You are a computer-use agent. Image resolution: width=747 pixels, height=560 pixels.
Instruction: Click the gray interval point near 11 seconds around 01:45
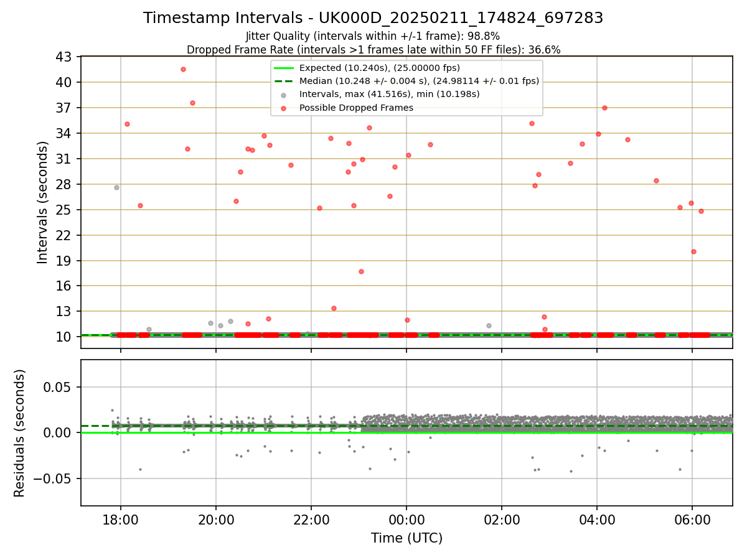pyautogui.click(x=489, y=325)
